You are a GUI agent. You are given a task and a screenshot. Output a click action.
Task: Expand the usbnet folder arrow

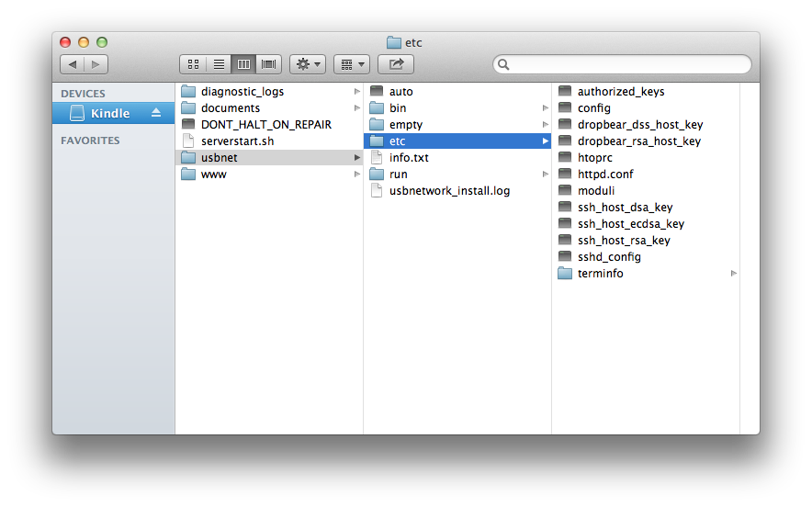coord(356,157)
